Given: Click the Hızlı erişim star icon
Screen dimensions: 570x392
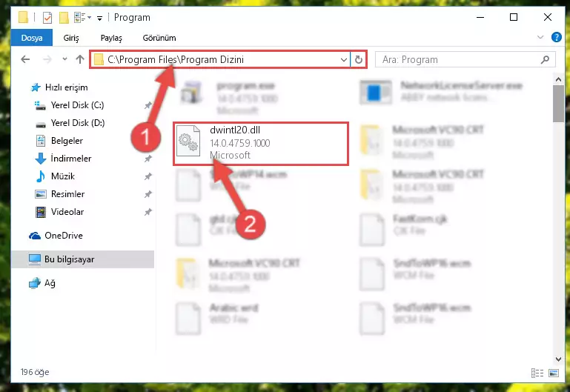Looking at the screenshot, I should [x=36, y=87].
